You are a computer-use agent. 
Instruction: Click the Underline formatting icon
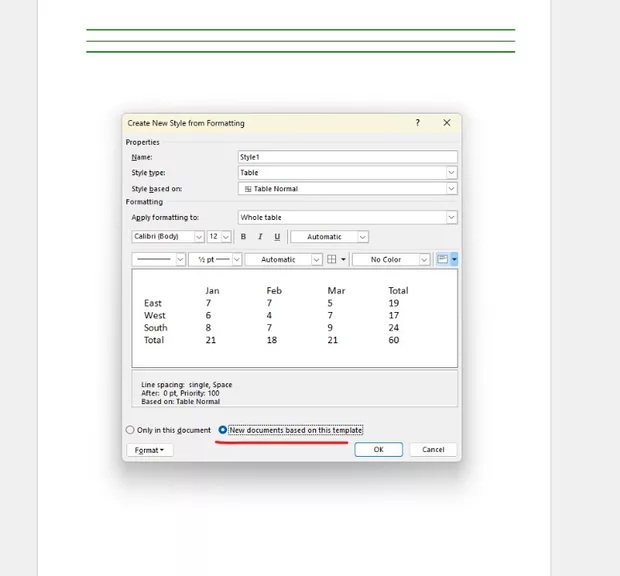point(277,237)
